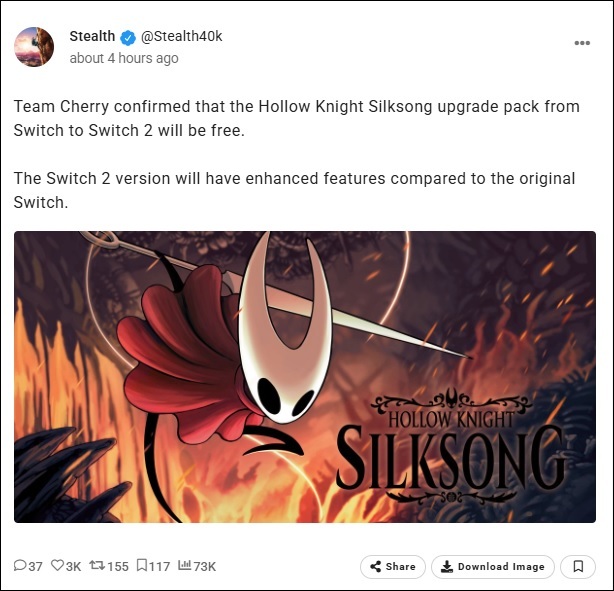This screenshot has width=614, height=591.
Task: Click the 3K likes count
Action: [73, 566]
